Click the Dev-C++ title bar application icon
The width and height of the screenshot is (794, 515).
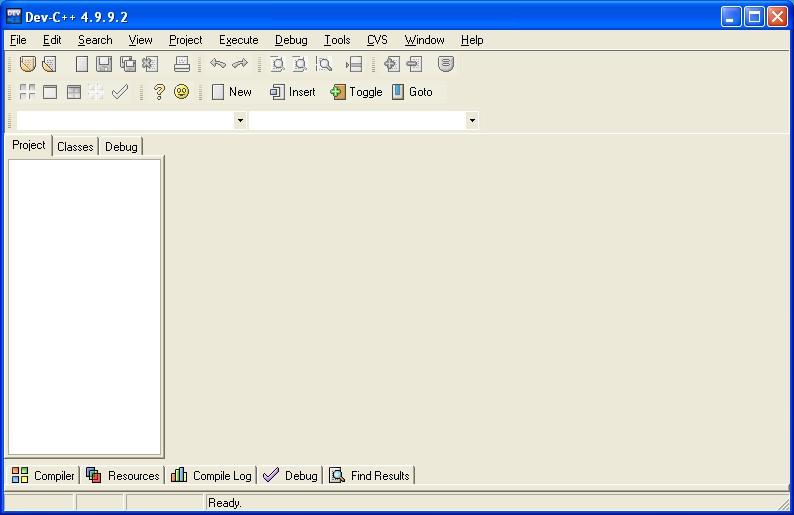click(14, 16)
